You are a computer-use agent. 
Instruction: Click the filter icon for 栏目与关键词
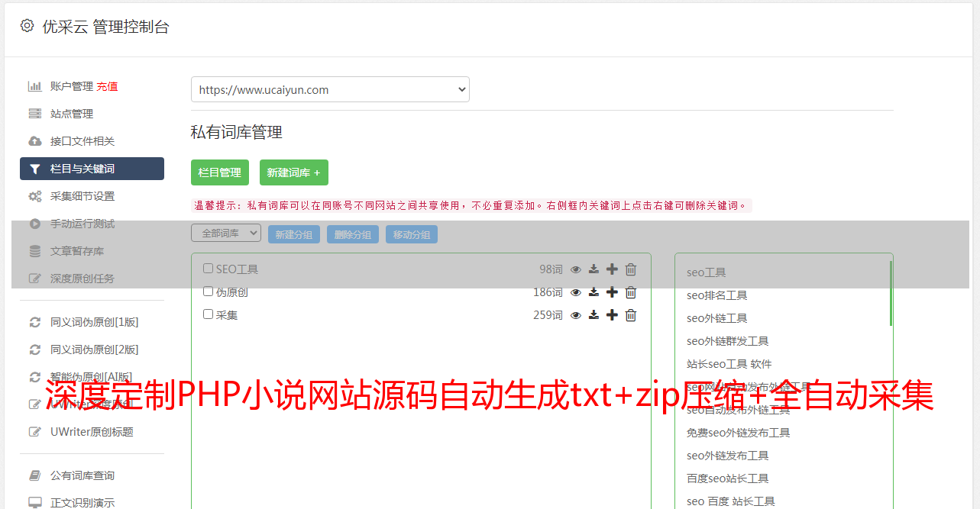click(35, 169)
